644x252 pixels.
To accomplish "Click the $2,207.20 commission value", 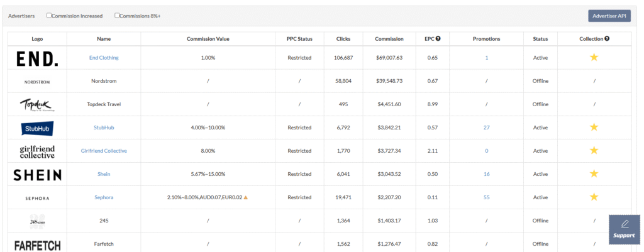I will pos(389,197).
